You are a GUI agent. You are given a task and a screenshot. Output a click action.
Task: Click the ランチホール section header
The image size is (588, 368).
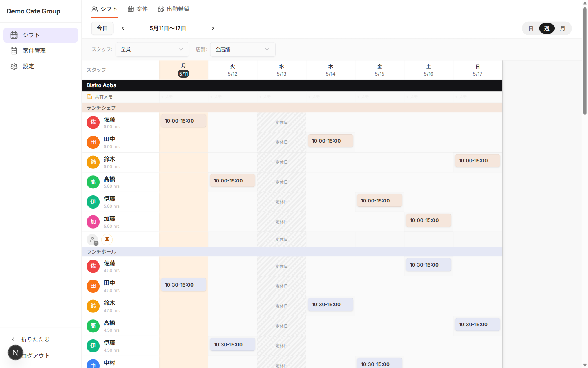(292, 251)
